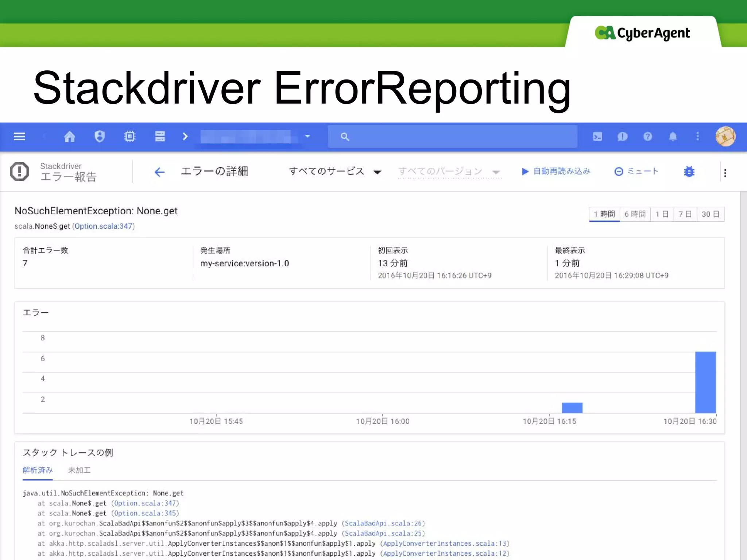Select the 30 日 time range
The image size is (747, 560).
point(711,214)
